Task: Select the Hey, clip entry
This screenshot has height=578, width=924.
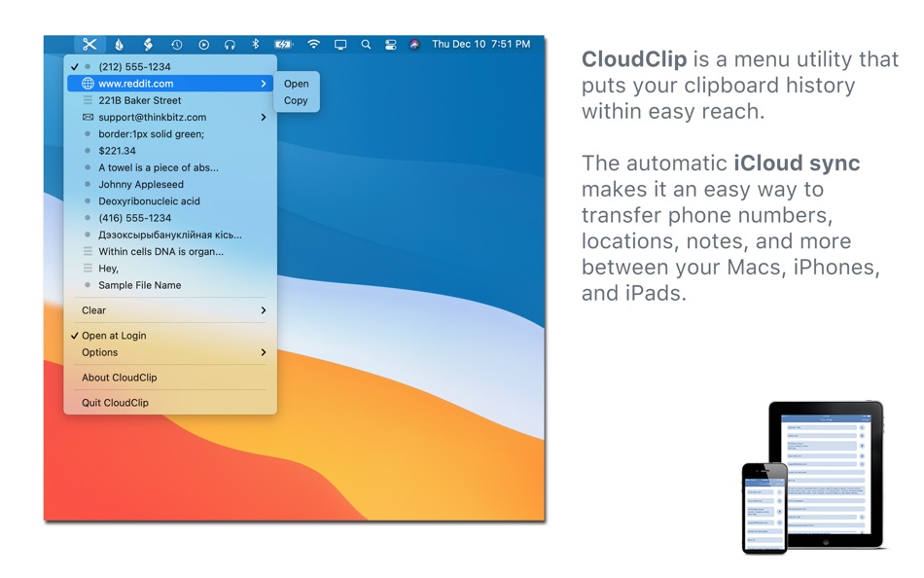Action: (x=170, y=269)
